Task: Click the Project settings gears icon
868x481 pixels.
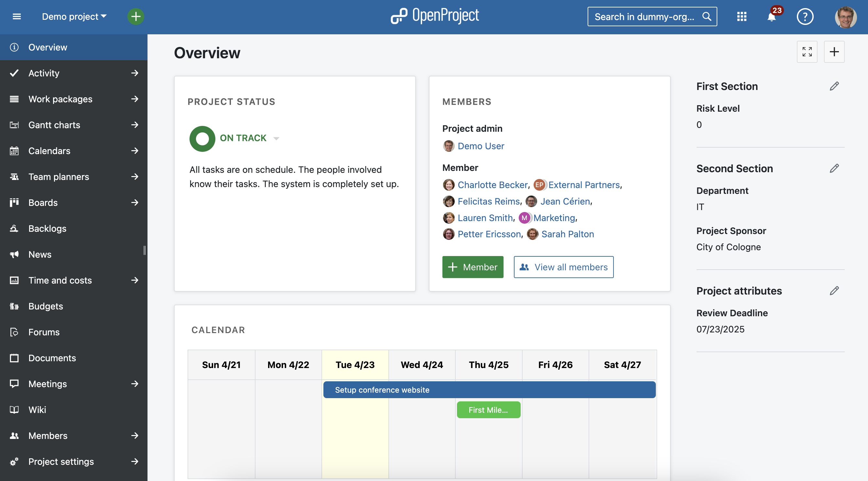Action: 14,462
